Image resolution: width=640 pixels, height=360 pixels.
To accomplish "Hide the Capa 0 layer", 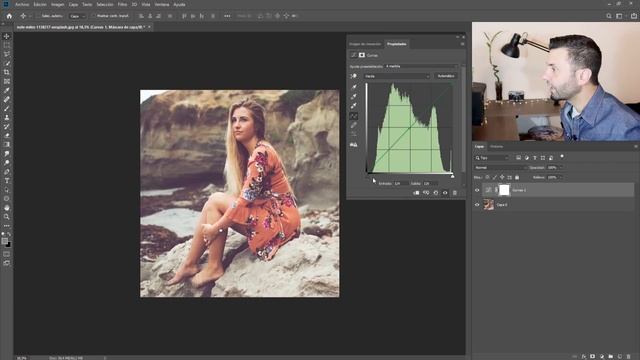I will [477, 205].
